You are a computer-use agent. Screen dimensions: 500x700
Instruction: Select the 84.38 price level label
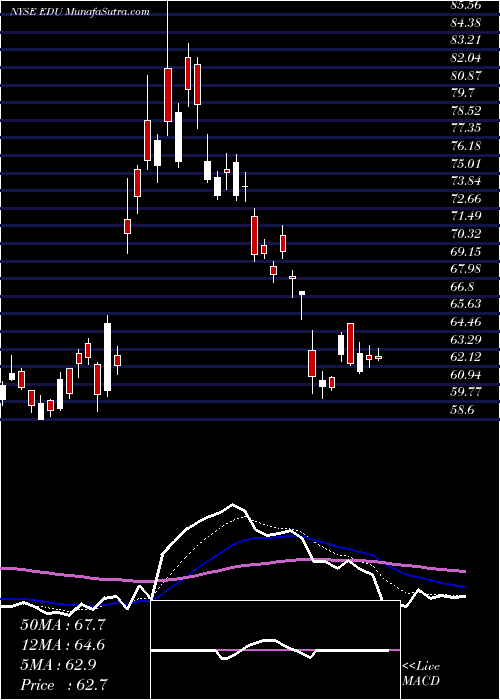pyautogui.click(x=467, y=22)
